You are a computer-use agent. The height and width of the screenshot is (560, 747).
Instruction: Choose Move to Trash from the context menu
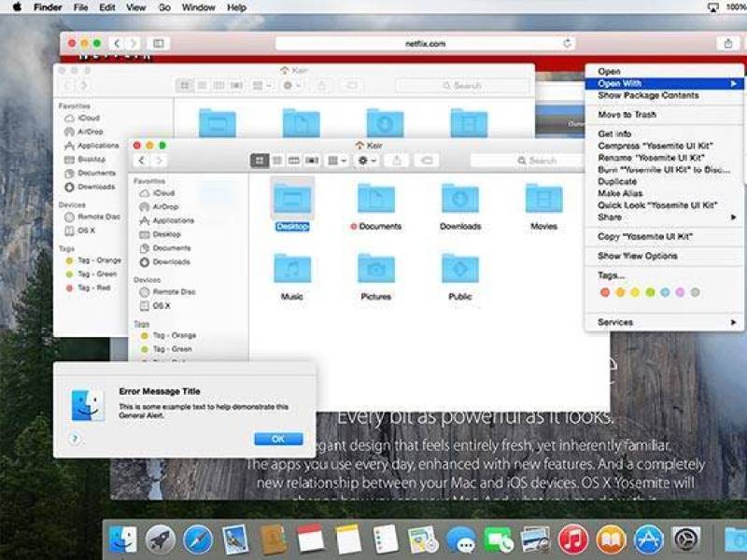tap(626, 114)
